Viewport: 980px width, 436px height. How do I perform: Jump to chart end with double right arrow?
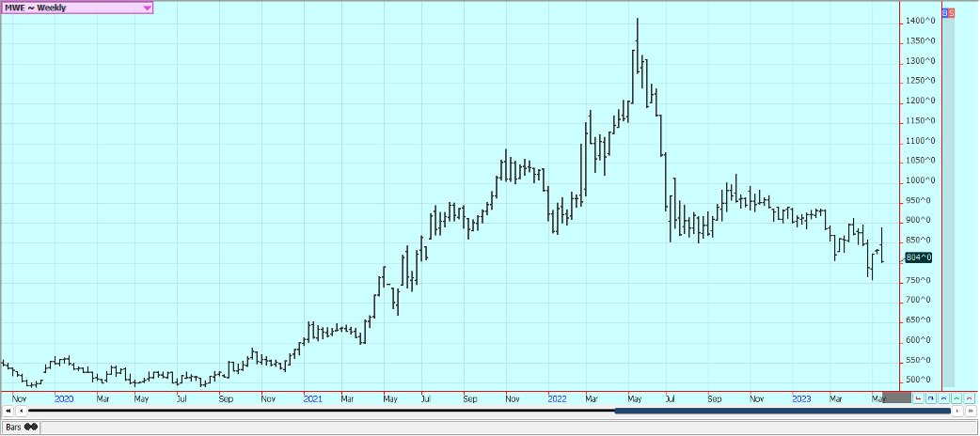[x=969, y=411]
